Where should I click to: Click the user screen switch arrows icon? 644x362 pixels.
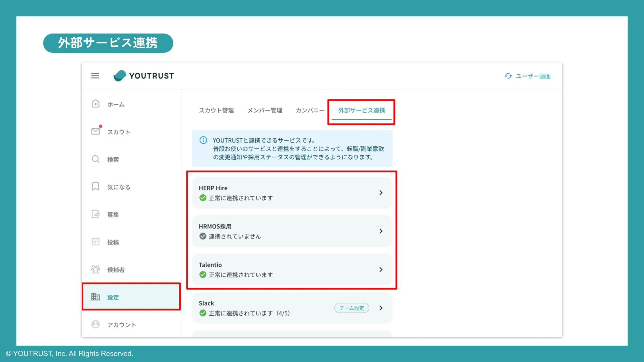(x=508, y=76)
